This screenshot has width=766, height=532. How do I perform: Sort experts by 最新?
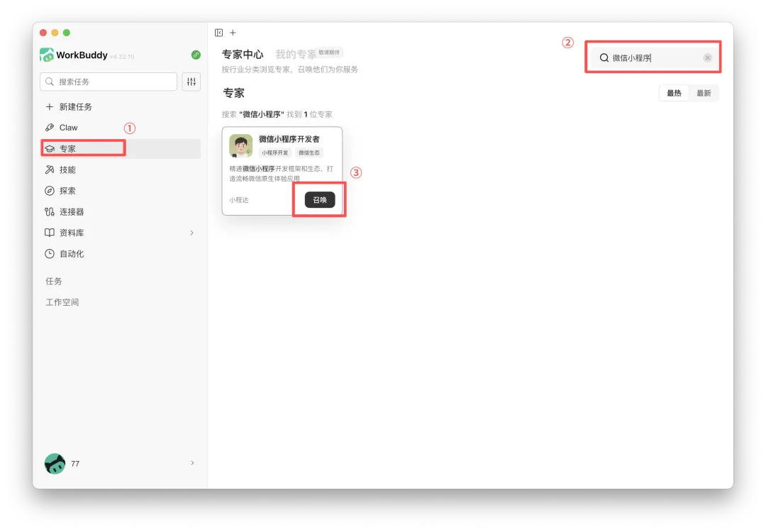tap(704, 93)
